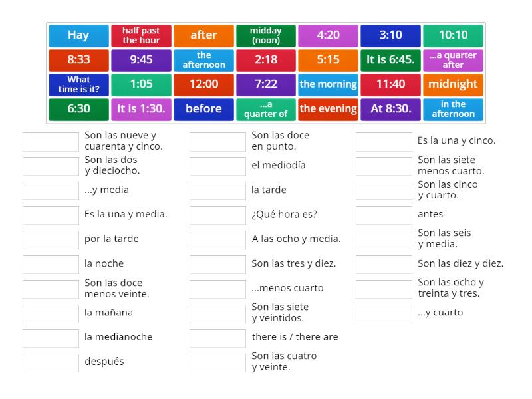Click the 'It is 1:30.' tile
This screenshot has width=532, height=399.
[x=141, y=109]
